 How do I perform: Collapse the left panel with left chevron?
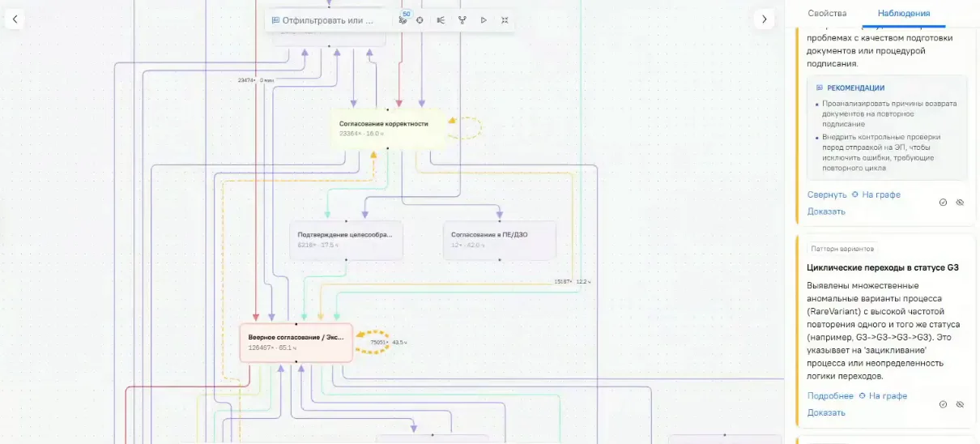[x=15, y=19]
